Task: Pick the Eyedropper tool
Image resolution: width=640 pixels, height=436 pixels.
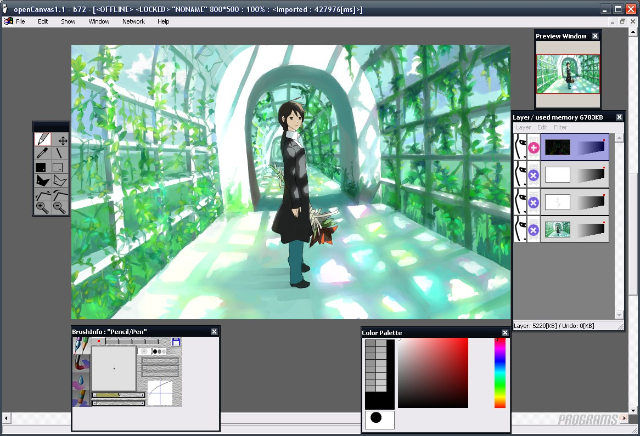Action: point(42,154)
